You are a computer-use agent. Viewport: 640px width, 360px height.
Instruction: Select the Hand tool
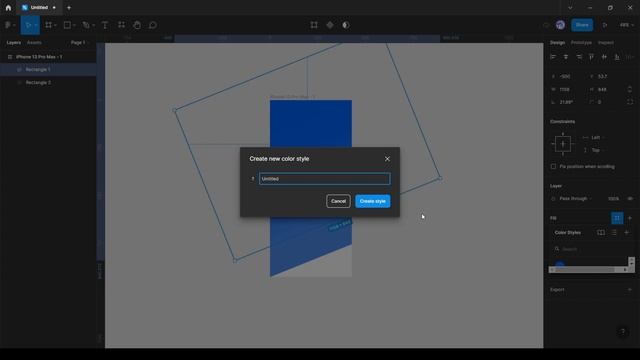[x=137, y=25]
